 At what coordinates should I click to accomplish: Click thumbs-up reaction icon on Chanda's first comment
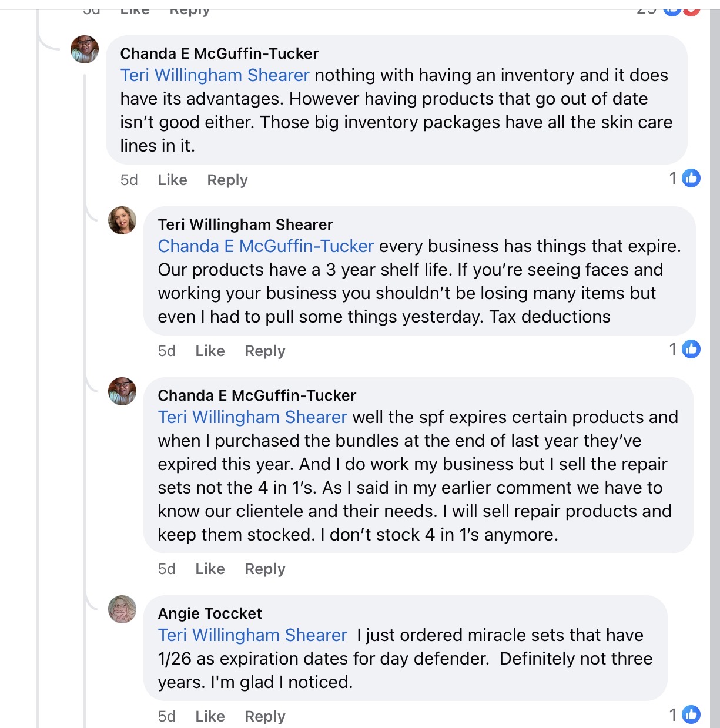[x=691, y=178]
